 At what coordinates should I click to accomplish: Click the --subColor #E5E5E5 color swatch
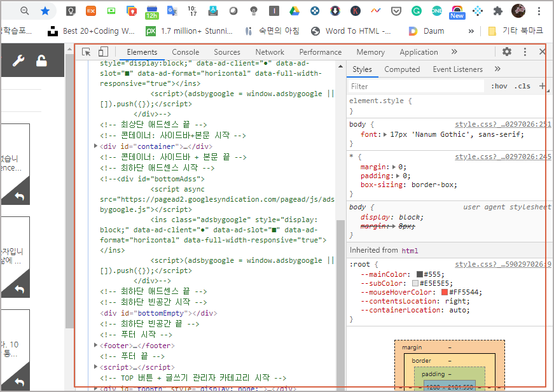[415, 283]
